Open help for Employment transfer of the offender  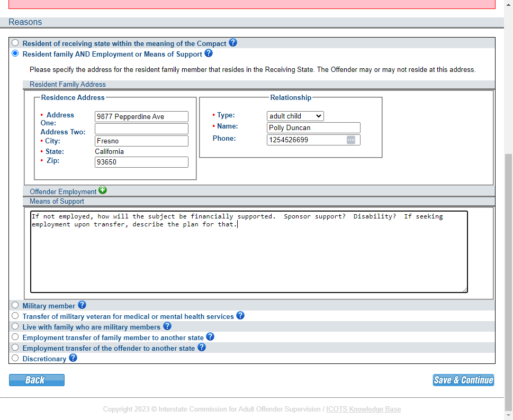pos(202,348)
